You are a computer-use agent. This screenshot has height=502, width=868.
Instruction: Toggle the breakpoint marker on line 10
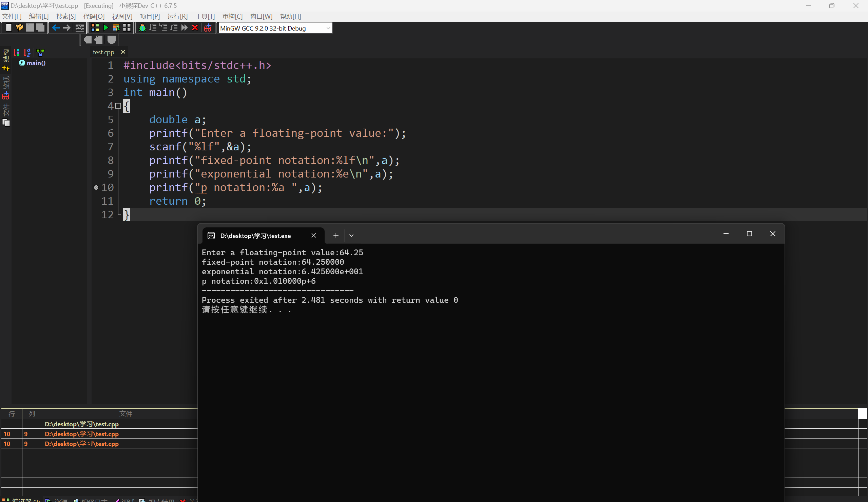click(96, 187)
